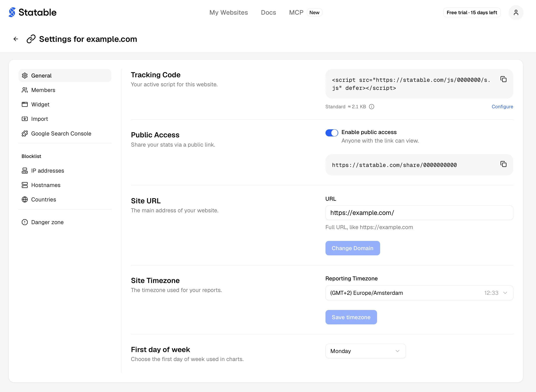Image resolution: width=536 pixels, height=392 pixels.
Task: Click the Members people icon
Action: [x=25, y=90]
